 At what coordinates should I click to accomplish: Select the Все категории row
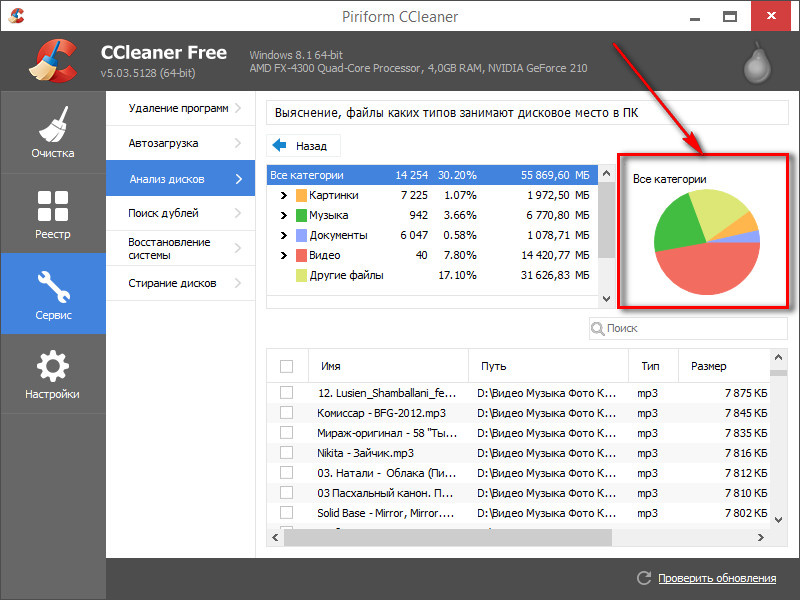coord(432,175)
